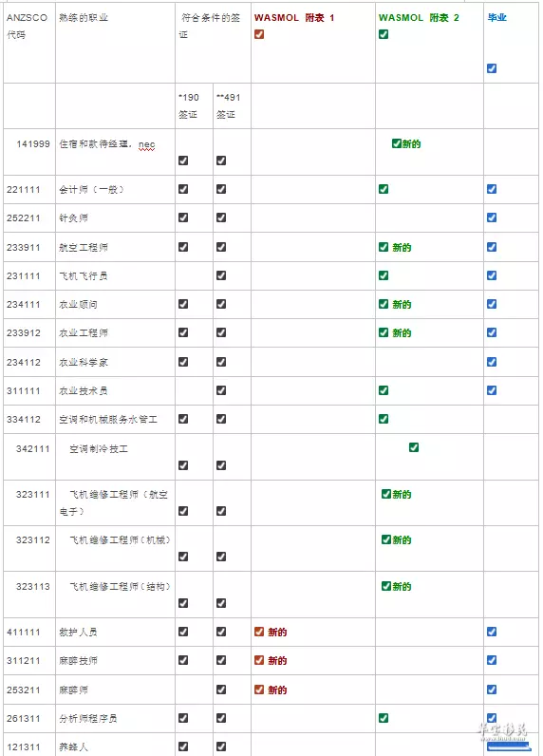Click the 190 checkbox for 334112 row
The width and height of the screenshot is (543, 756).
coord(183,419)
